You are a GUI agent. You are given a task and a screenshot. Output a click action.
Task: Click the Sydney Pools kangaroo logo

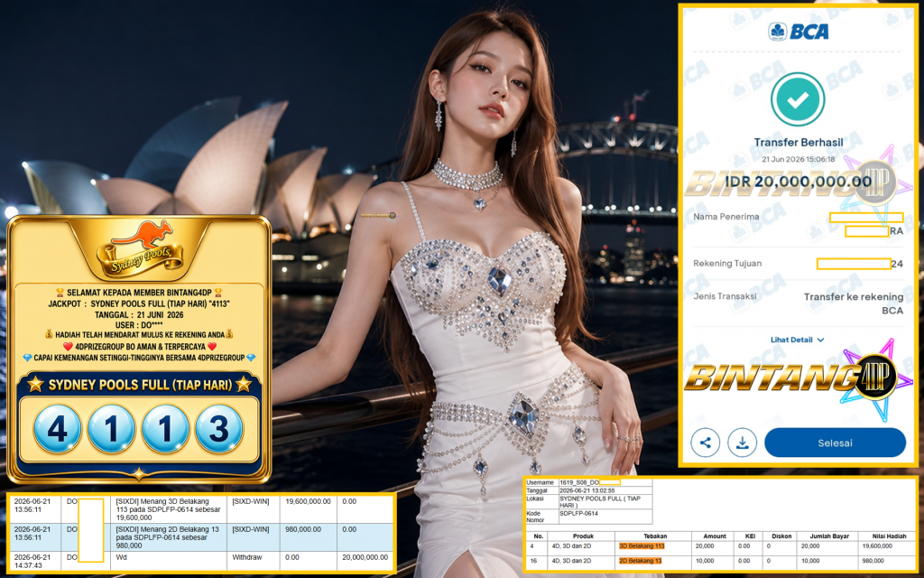pyautogui.click(x=140, y=249)
